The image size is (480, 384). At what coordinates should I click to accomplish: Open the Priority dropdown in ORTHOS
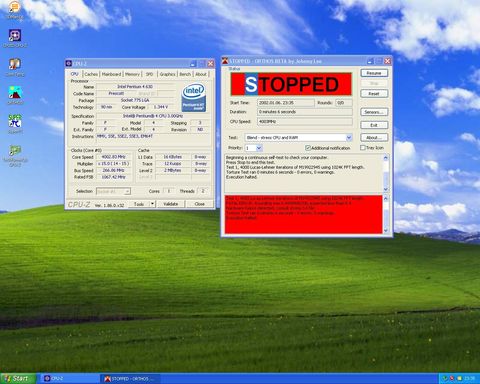coord(259,148)
